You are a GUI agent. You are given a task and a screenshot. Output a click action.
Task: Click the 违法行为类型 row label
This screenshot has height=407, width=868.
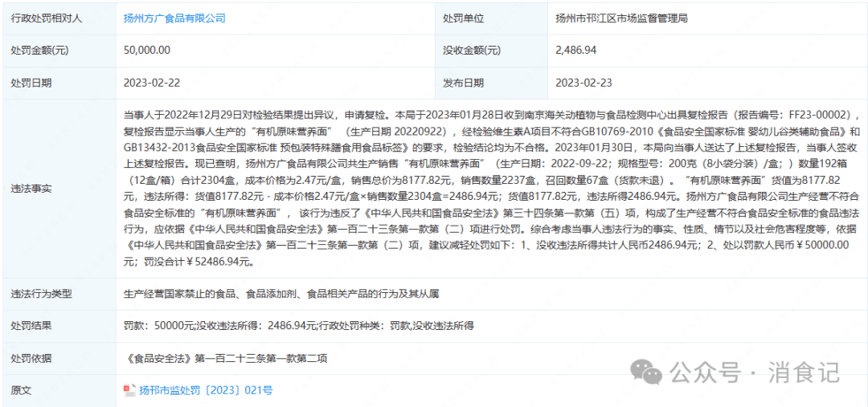[x=41, y=293]
